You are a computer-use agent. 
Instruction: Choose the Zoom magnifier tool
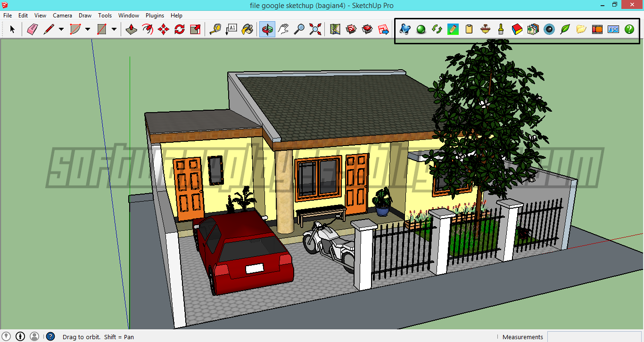pyautogui.click(x=299, y=29)
